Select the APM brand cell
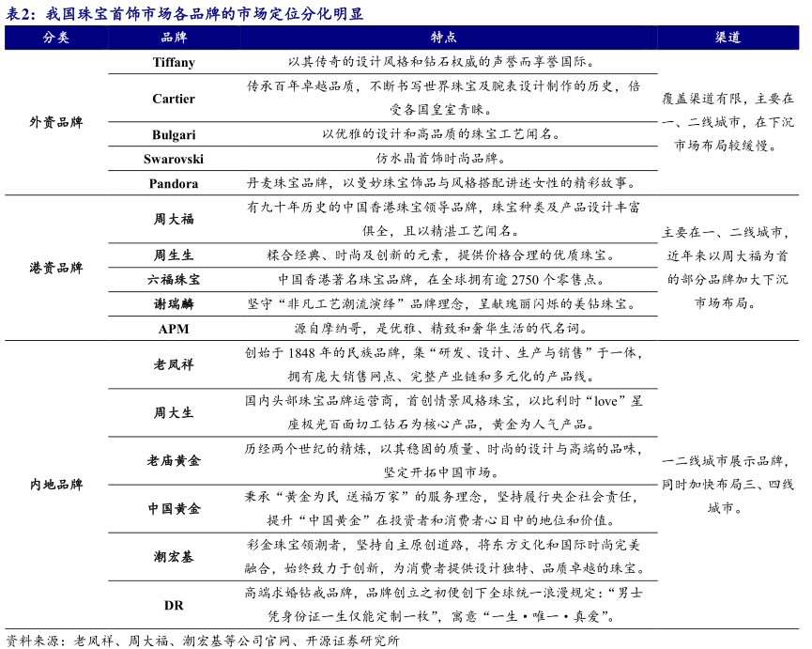812x649 pixels. (174, 329)
